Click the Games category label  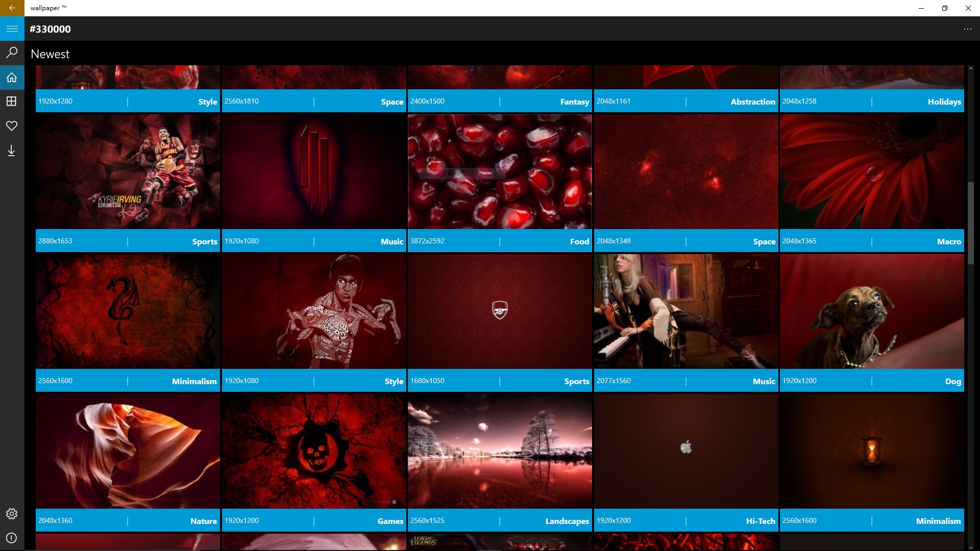pyautogui.click(x=390, y=521)
